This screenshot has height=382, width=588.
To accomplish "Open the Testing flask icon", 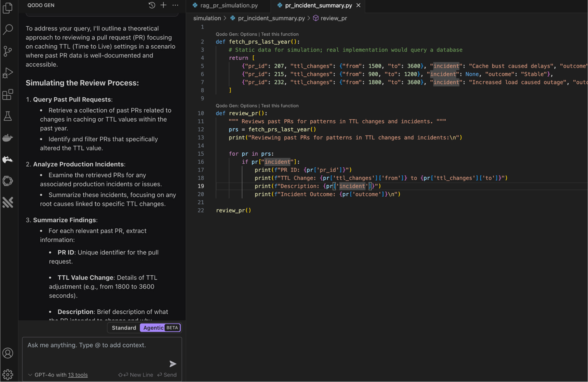I will click(x=8, y=116).
